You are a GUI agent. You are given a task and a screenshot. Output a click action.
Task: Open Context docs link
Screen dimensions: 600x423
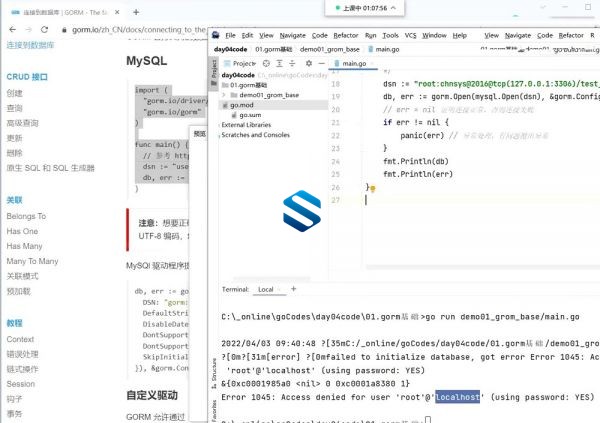(20, 339)
